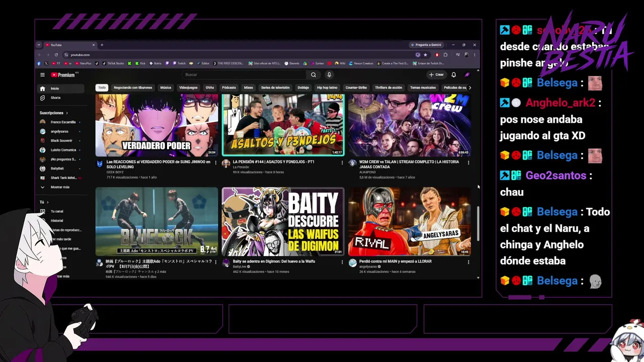
Task: Select the Hip hop latino chip
Action: pyautogui.click(x=327, y=87)
